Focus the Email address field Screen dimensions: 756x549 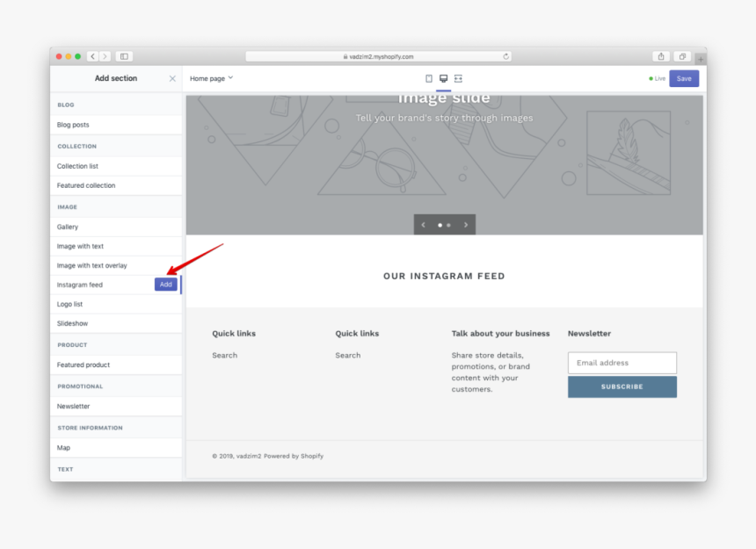(622, 363)
